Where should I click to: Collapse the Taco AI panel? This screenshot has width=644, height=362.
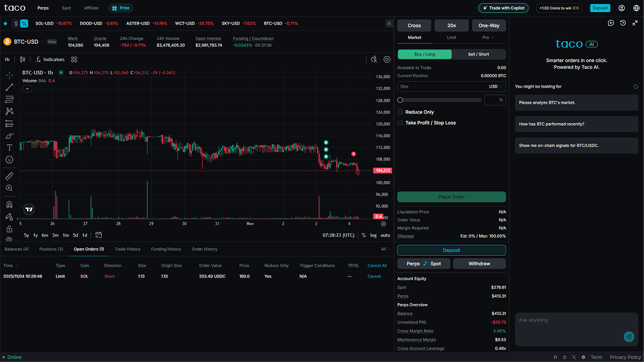(635, 23)
